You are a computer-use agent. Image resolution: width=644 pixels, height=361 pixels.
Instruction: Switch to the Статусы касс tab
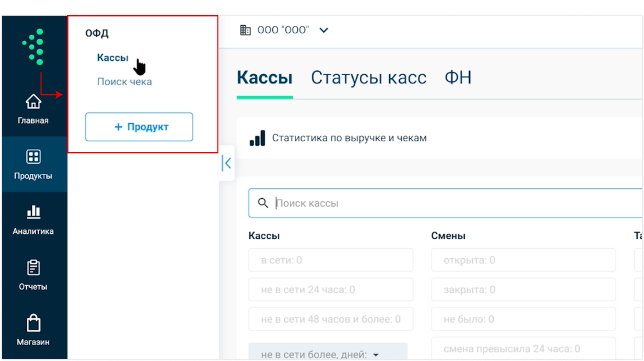click(x=368, y=78)
